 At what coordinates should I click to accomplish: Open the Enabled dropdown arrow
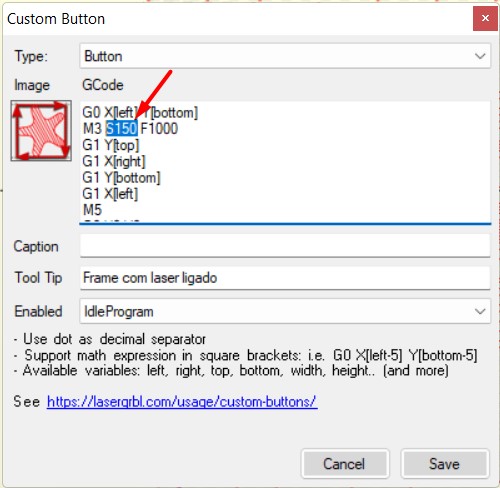(x=480, y=311)
